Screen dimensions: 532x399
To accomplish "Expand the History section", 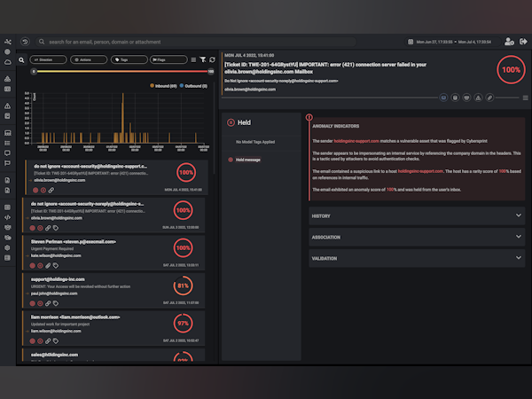I will pyautogui.click(x=417, y=215).
